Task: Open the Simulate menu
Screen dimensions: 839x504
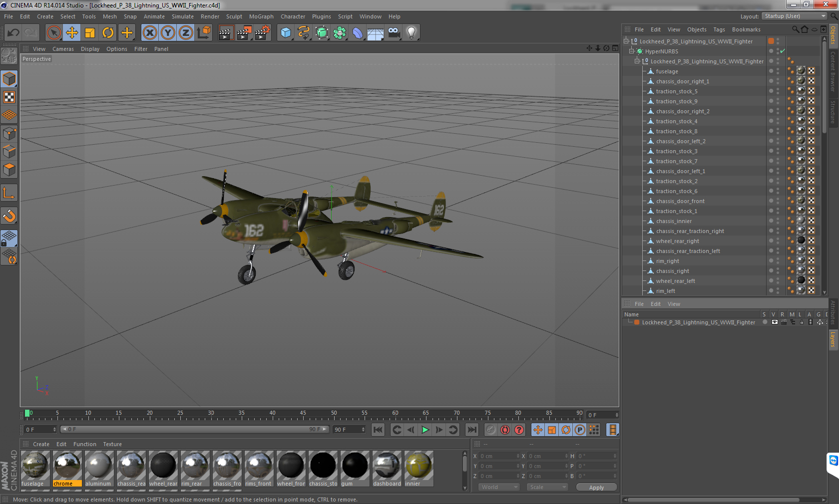Action: [183, 16]
